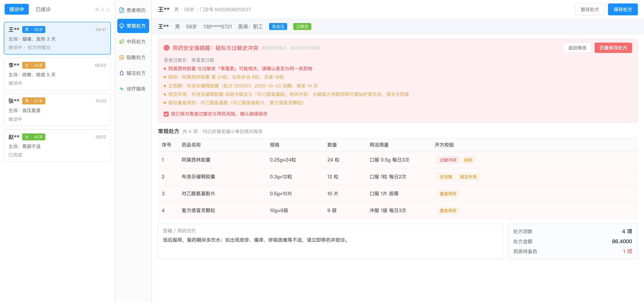Click the 相互作用 badge on 布洛芬 row
This screenshot has height=303, width=644.
(468, 177)
